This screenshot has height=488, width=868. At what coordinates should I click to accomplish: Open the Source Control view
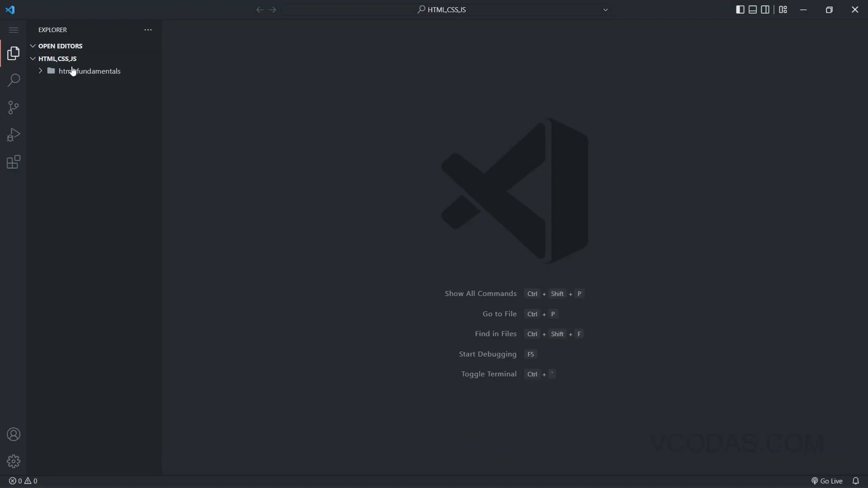(x=13, y=107)
